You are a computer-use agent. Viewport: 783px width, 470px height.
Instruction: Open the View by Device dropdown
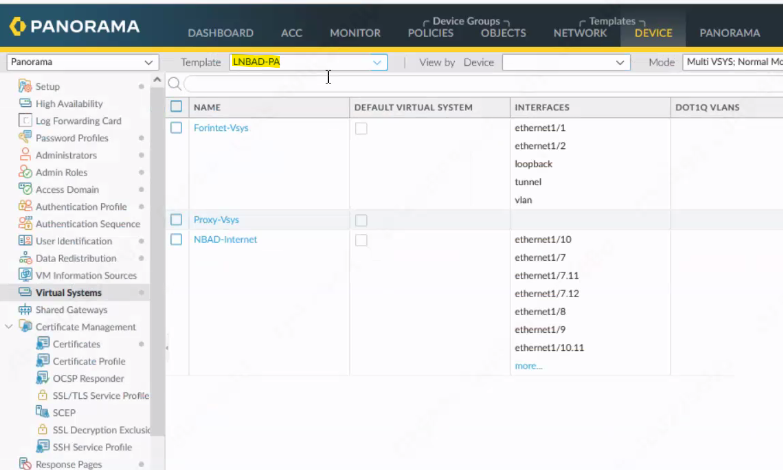(x=566, y=62)
